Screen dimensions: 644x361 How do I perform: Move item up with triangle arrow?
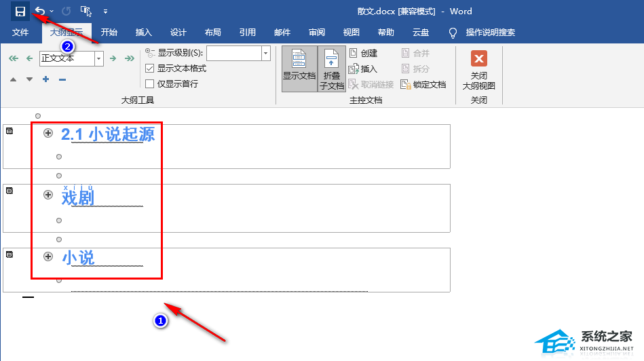click(13, 79)
